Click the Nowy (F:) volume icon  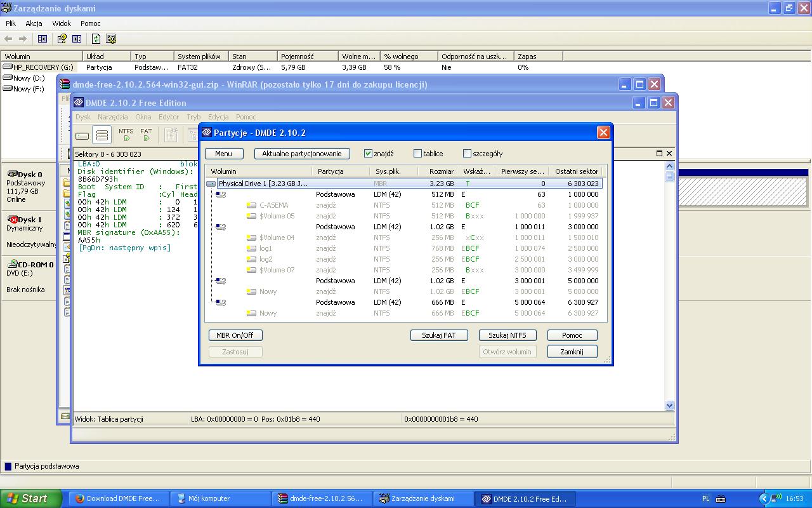tap(8, 88)
